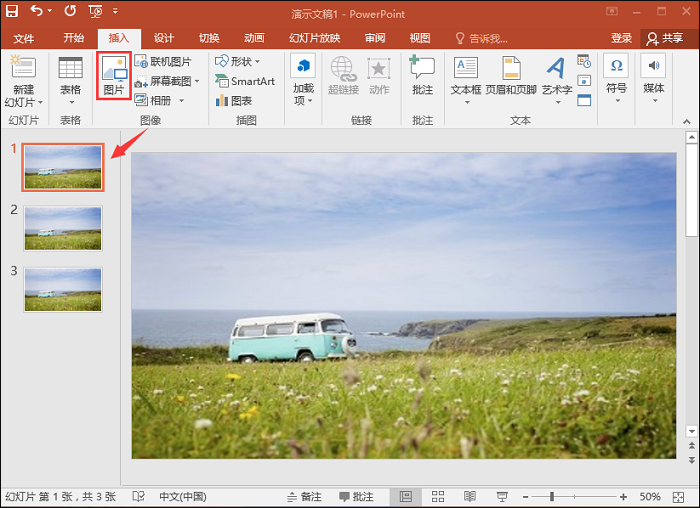Open Customize Quick Access Toolbar dropdown
700x508 pixels.
pyautogui.click(x=115, y=11)
